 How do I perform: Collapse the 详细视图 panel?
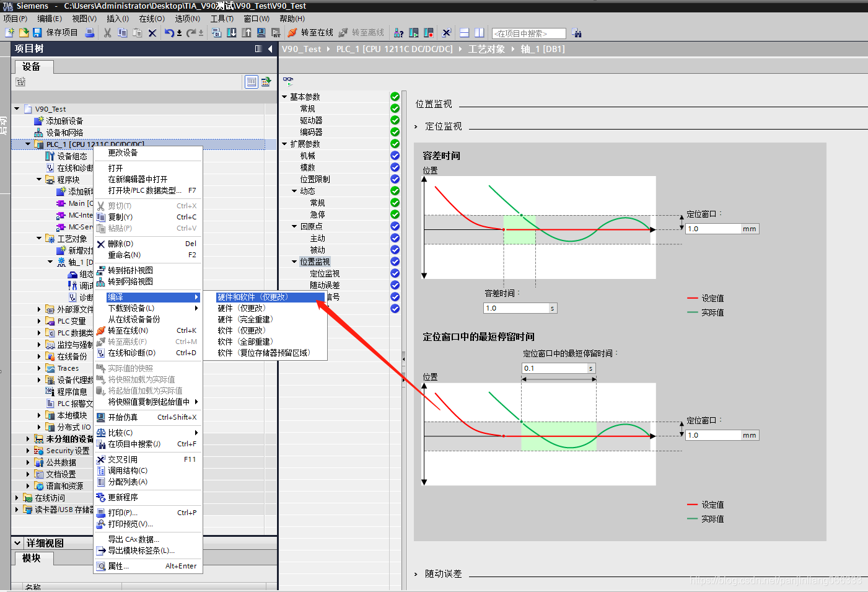point(17,543)
